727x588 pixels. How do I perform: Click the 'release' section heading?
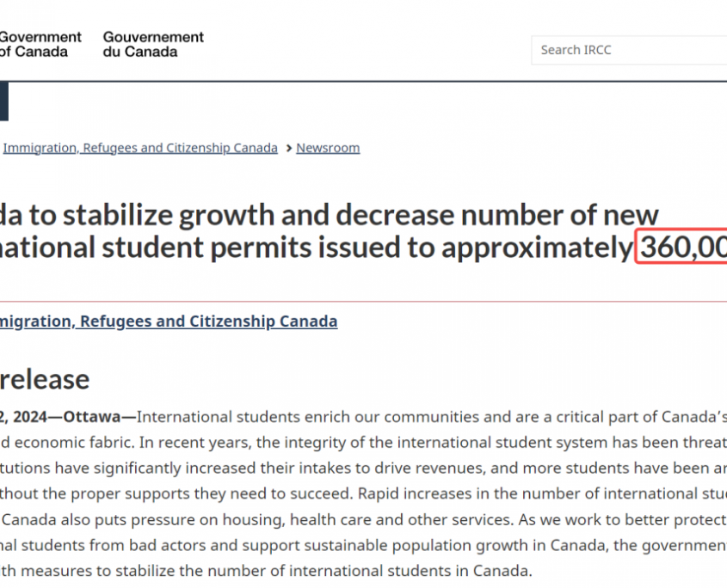[x=45, y=379]
